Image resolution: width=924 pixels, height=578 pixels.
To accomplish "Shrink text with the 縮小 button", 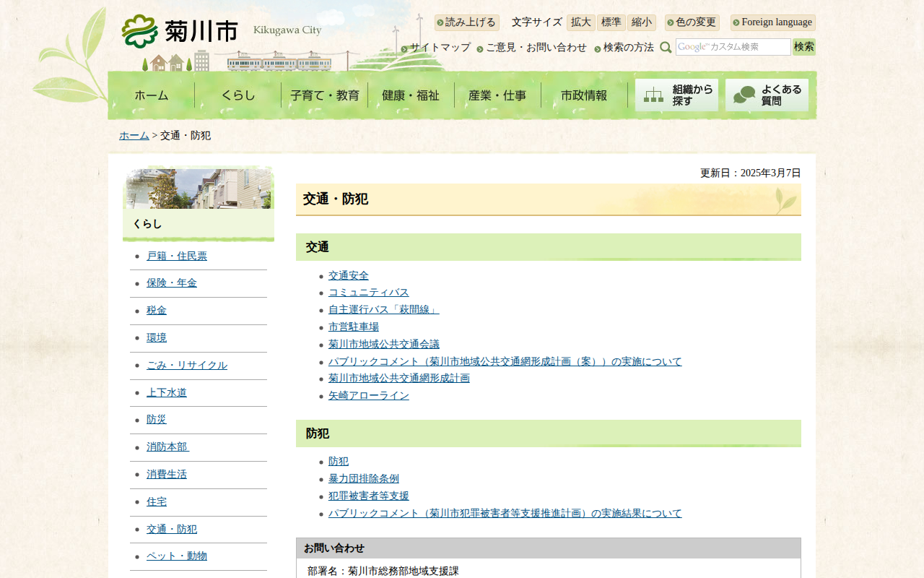I will click(642, 22).
